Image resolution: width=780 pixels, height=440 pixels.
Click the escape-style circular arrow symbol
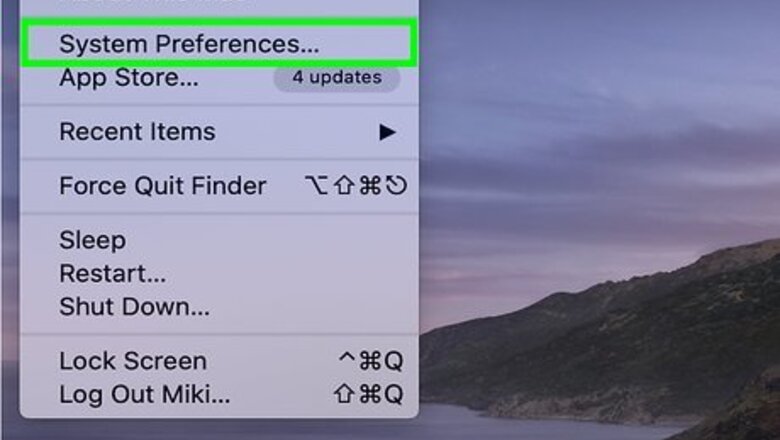pos(396,186)
